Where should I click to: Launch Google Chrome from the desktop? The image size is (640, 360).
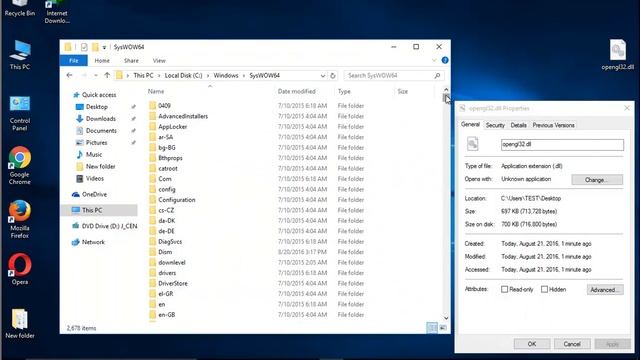click(20, 166)
